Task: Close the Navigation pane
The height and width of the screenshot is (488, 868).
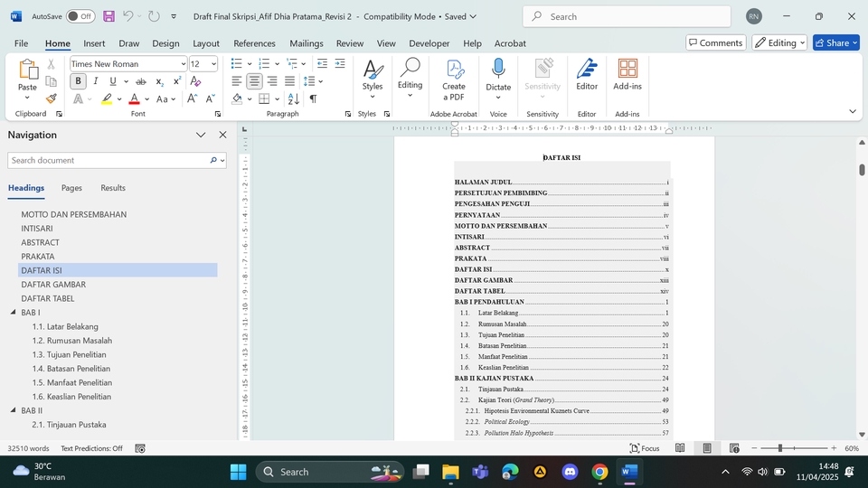Action: coord(222,135)
